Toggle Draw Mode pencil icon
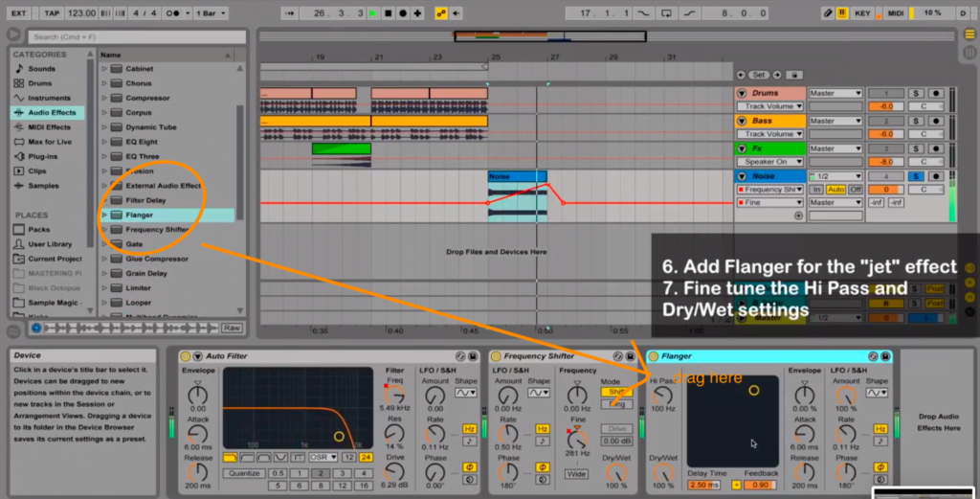Viewport: 980px width, 499px height. pyautogui.click(x=828, y=13)
